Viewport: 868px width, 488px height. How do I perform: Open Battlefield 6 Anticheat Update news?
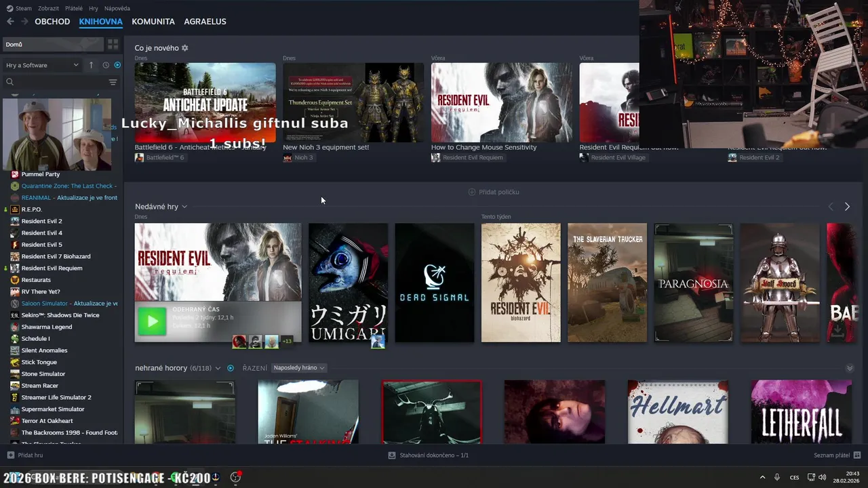click(205, 103)
